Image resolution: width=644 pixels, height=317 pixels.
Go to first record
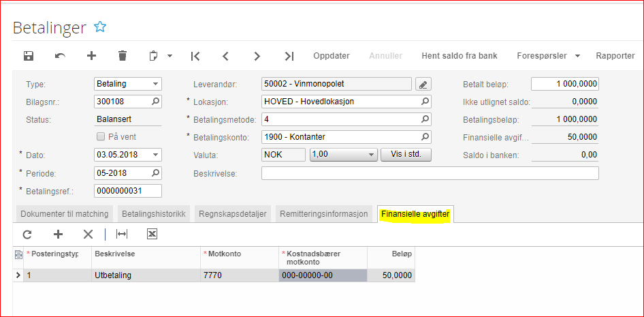[195, 56]
